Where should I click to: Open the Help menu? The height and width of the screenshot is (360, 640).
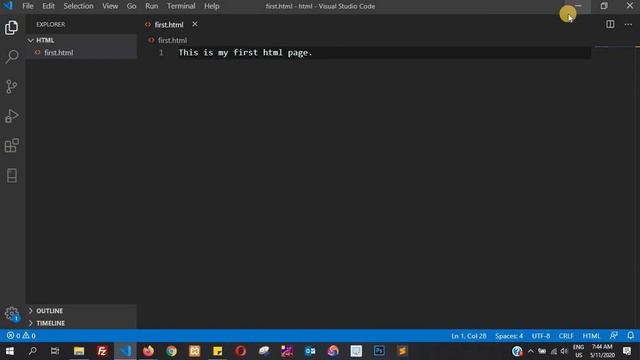click(211, 6)
